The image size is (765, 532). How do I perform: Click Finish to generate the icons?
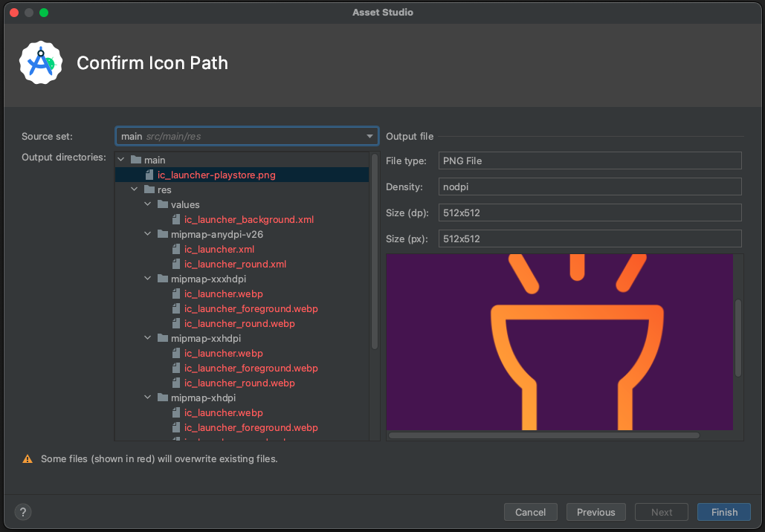(723, 512)
